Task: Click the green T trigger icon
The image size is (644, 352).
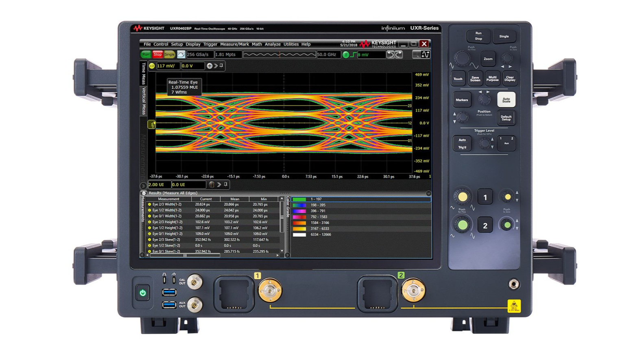Action: click(x=346, y=55)
